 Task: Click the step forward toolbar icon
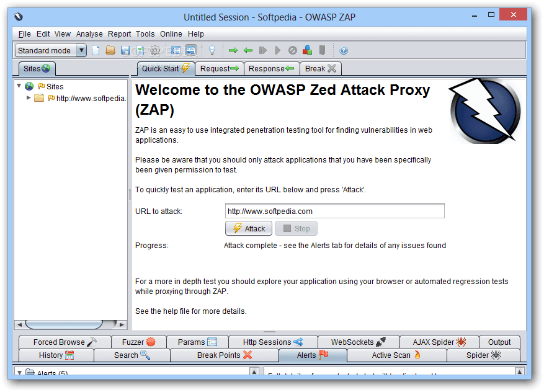click(x=263, y=51)
